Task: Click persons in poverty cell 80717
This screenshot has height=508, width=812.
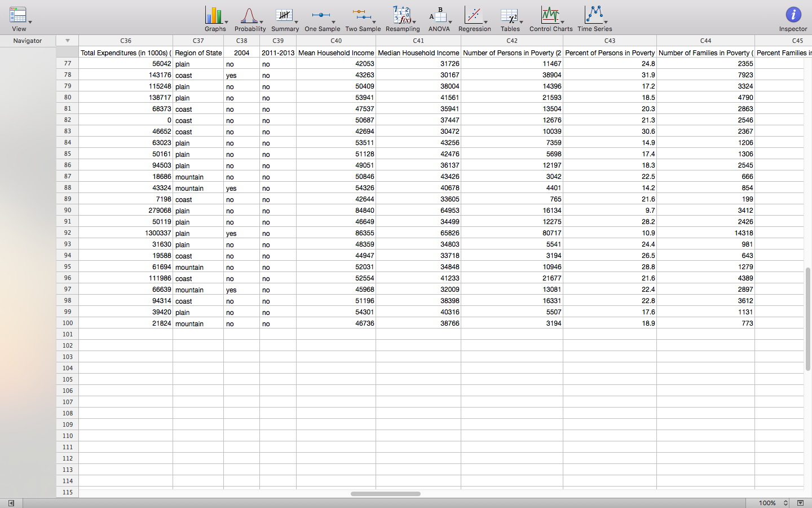Action: point(512,233)
